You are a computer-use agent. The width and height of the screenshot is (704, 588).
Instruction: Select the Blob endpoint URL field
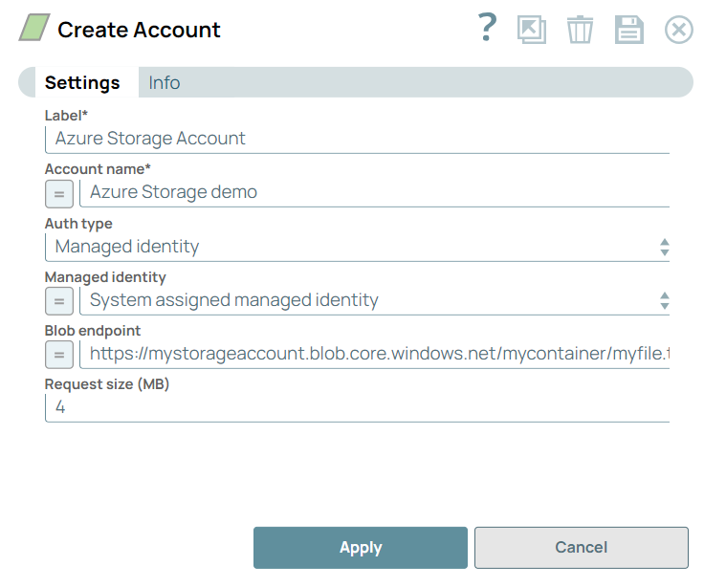pyautogui.click(x=373, y=354)
